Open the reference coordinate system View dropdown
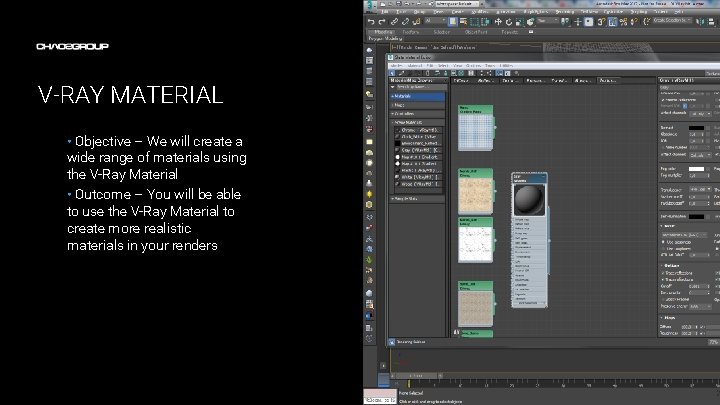This screenshot has height=405, width=720. pyautogui.click(x=547, y=21)
